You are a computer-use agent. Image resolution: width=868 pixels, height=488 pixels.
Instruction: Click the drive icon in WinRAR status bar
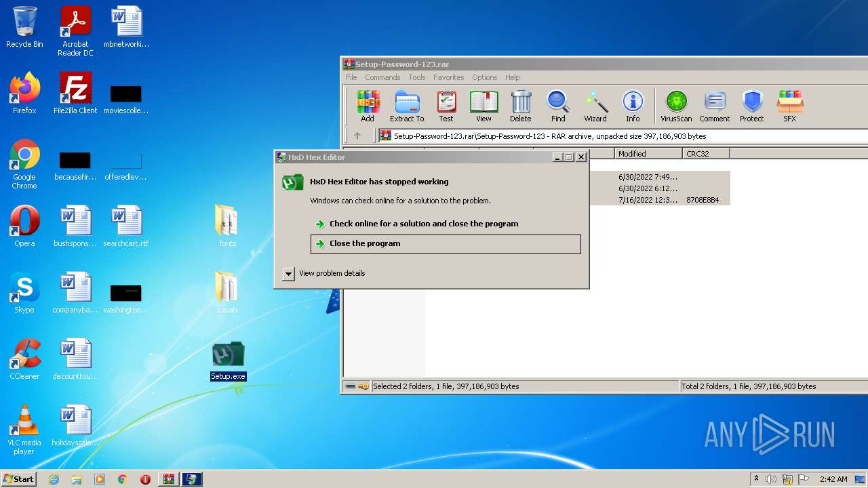pos(351,386)
